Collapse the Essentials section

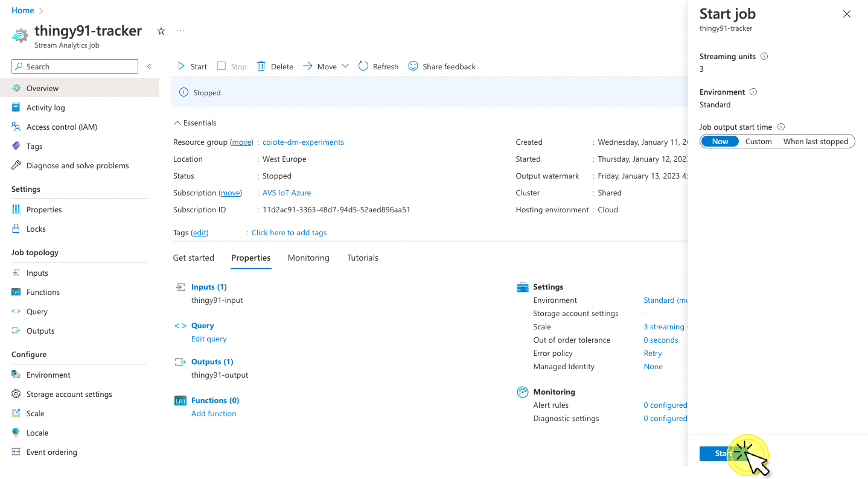tap(195, 122)
